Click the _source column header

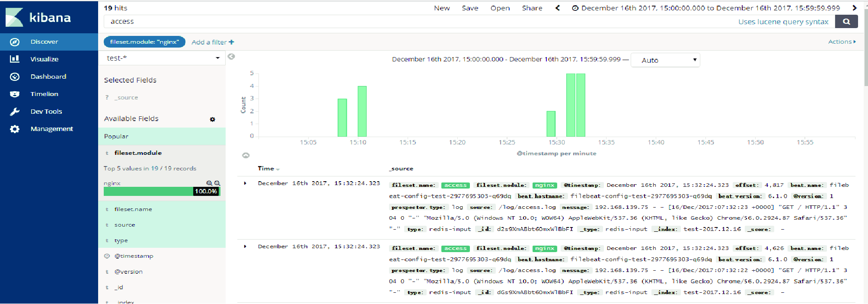point(401,169)
